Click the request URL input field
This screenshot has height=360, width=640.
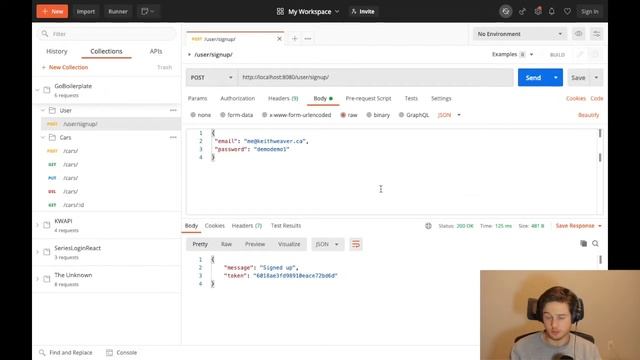[376, 77]
